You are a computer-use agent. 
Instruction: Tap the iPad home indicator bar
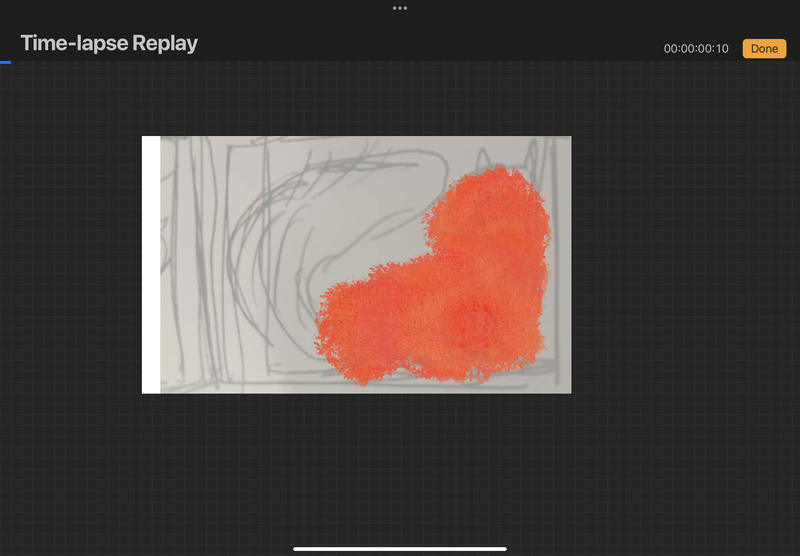400,548
